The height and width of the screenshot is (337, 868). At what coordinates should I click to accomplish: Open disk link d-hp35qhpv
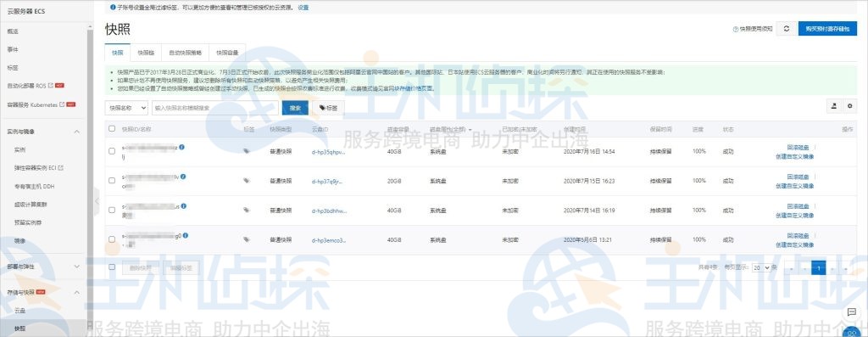click(329, 151)
